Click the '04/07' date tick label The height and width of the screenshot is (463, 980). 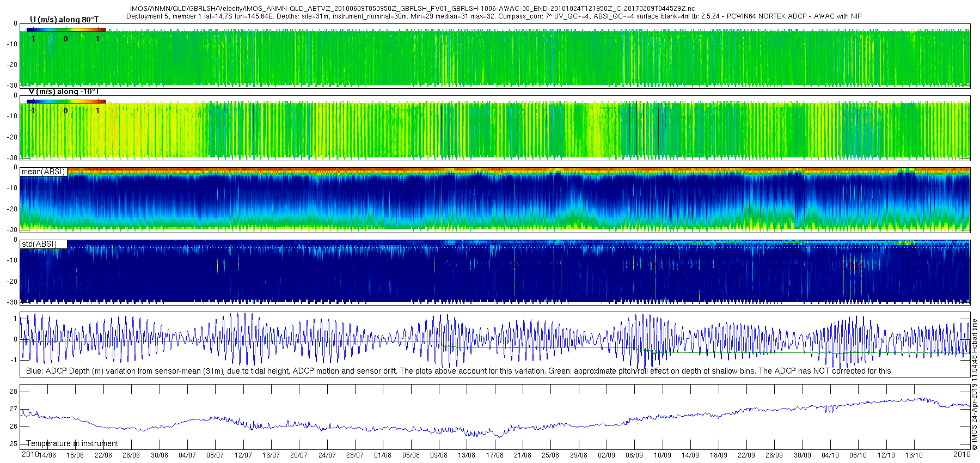187,455
